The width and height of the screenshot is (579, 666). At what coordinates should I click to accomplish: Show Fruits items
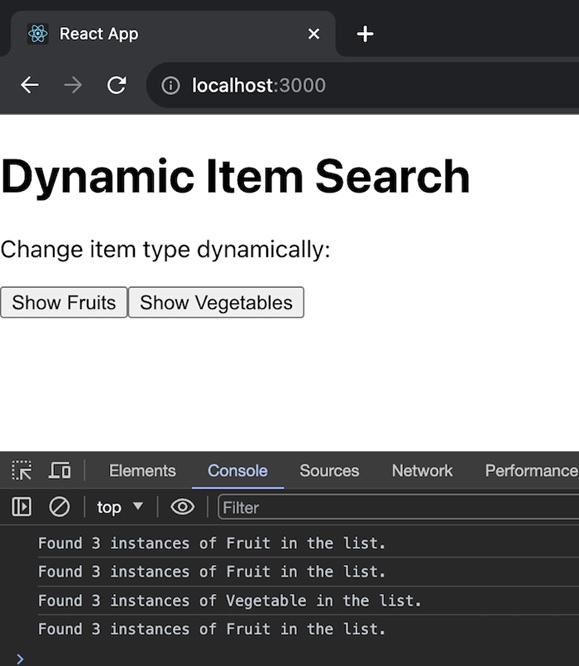[x=64, y=302]
